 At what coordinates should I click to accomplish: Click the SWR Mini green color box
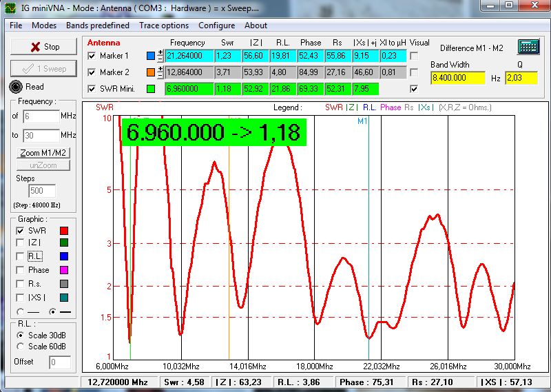tap(151, 89)
